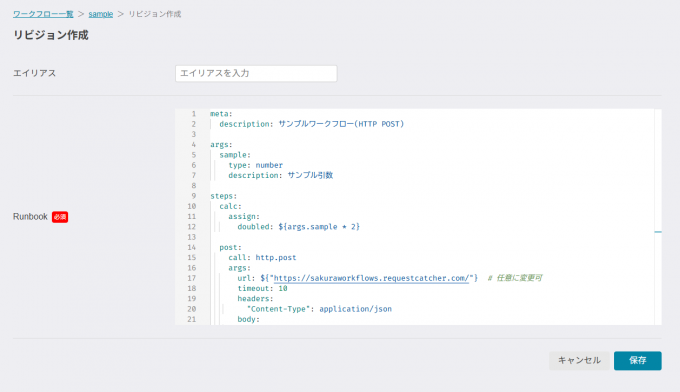The image size is (680, 392).
Task: Click the red 必須 badge beside Runbook
Action: point(60,217)
